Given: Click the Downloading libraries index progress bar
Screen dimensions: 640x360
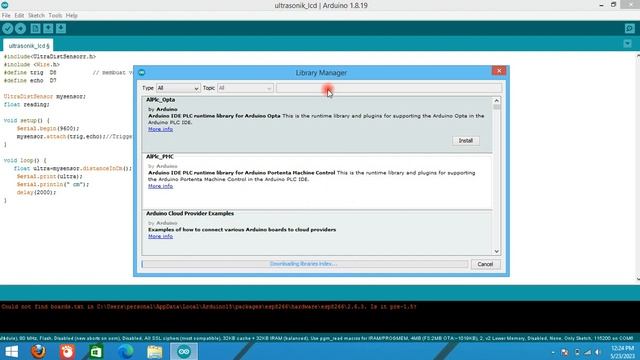Looking at the screenshot, I should coord(304,264).
